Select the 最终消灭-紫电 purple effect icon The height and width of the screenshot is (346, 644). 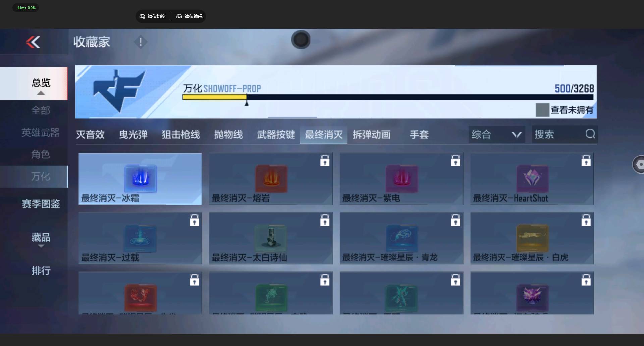401,178
